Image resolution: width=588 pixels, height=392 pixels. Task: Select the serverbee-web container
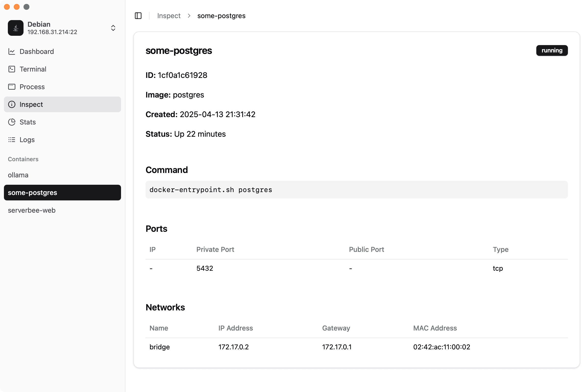pos(32,210)
